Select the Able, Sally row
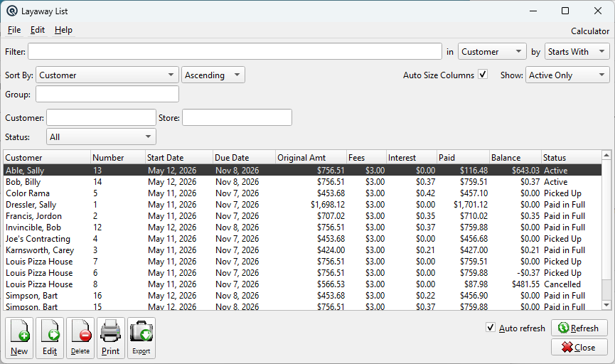 302,170
